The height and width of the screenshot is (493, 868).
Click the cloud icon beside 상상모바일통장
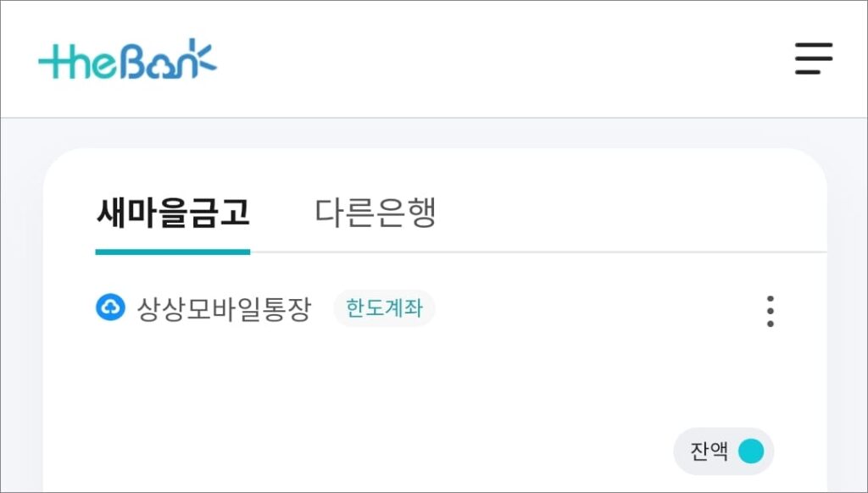pos(111,307)
